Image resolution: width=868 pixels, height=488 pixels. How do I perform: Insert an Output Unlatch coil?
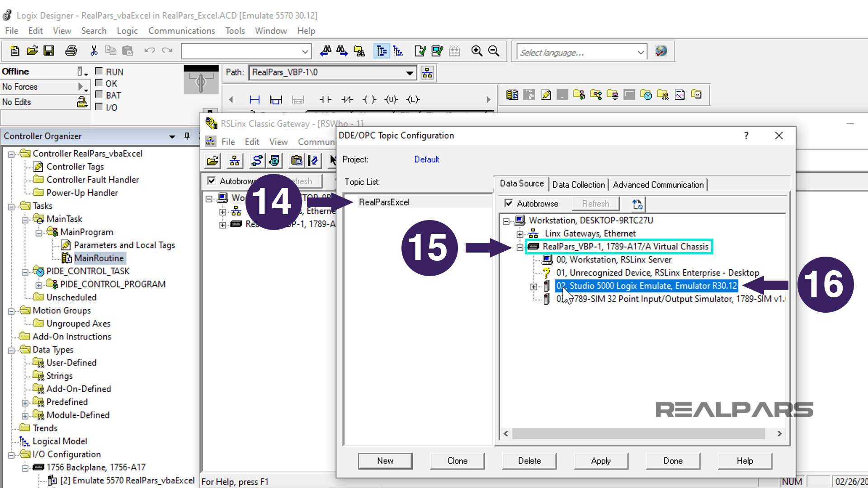[x=391, y=99]
